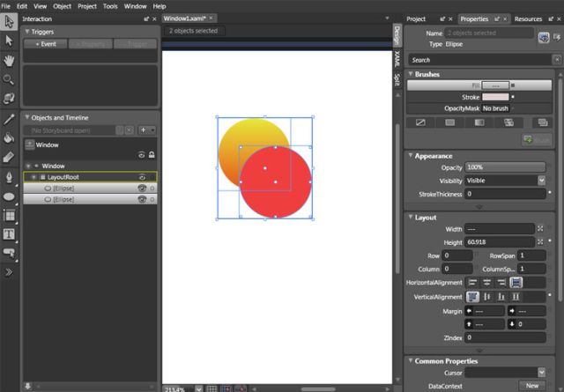
Task: Select the Paint Bucket tool
Action: tap(9, 137)
